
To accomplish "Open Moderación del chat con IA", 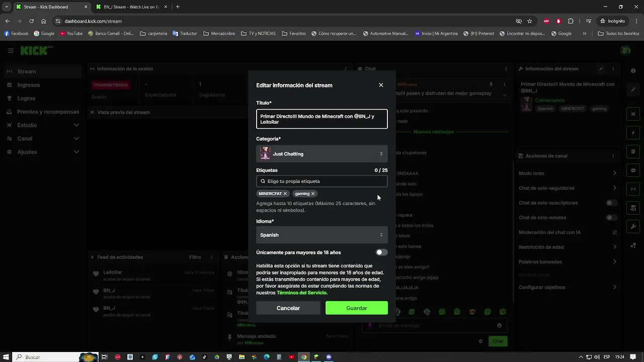I will click(568, 232).
